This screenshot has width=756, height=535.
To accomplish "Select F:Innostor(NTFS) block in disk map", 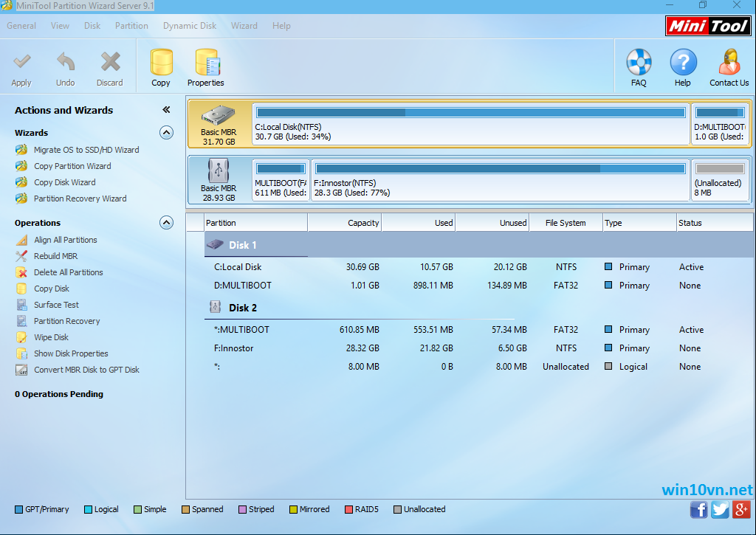I will click(x=501, y=180).
